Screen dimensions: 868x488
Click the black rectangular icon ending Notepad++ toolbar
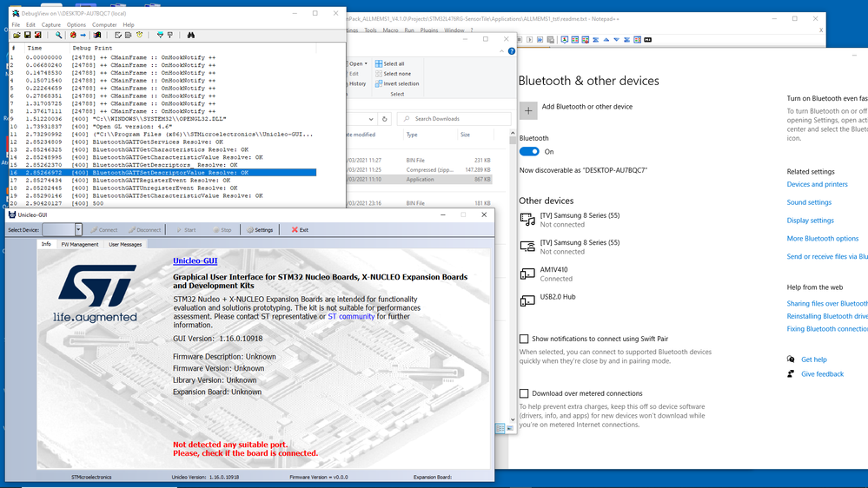[x=647, y=40]
